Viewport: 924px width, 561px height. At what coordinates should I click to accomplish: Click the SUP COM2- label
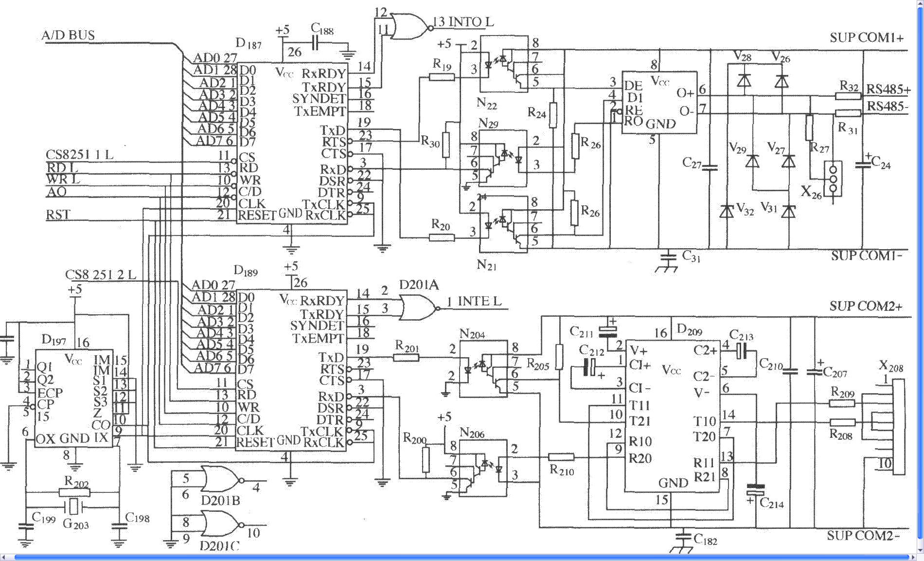(x=863, y=536)
